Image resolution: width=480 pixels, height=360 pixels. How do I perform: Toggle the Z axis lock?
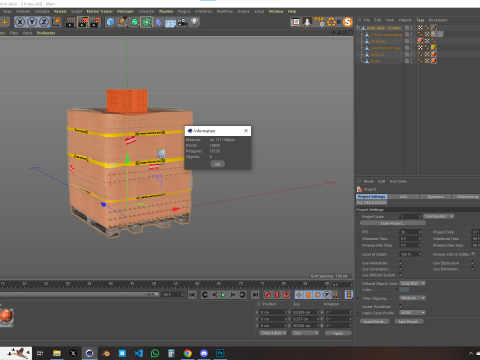(44, 22)
